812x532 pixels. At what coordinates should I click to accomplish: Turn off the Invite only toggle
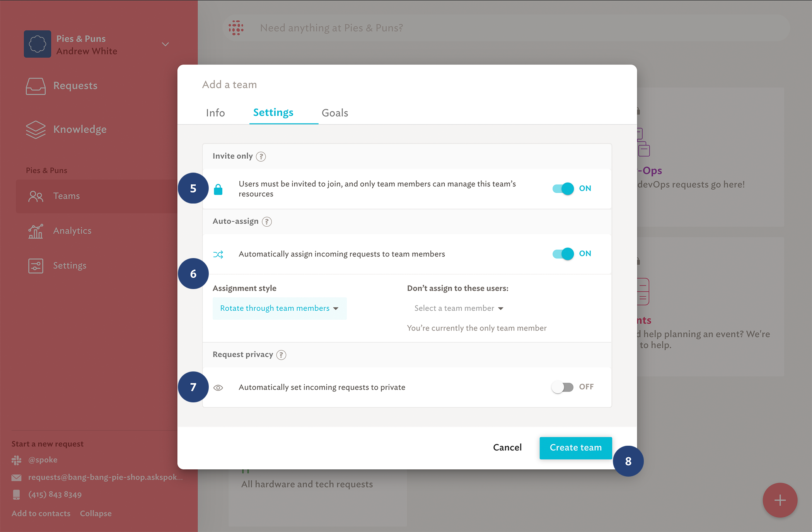(563, 188)
